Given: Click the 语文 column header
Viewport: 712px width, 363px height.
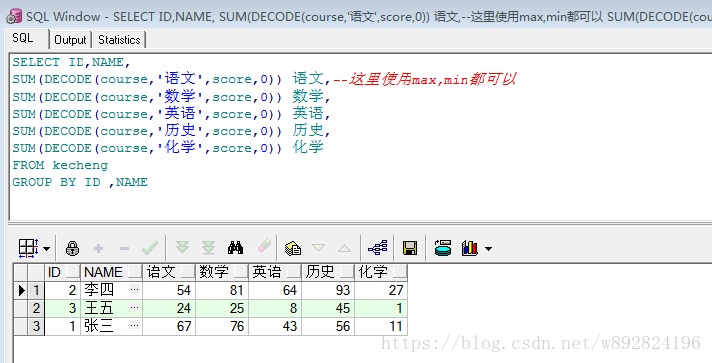Looking at the screenshot, I should tap(169, 272).
